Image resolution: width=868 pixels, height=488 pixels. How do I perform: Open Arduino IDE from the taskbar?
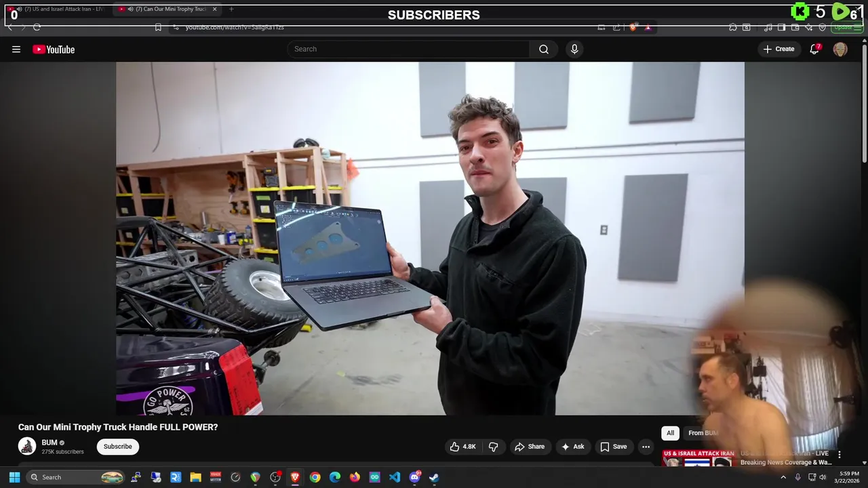tap(374, 477)
